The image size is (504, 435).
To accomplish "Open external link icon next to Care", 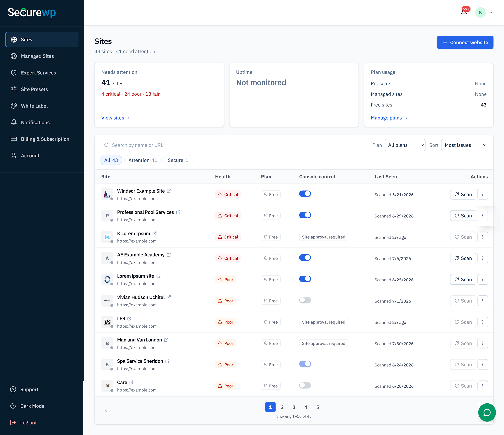I will (x=131, y=382).
